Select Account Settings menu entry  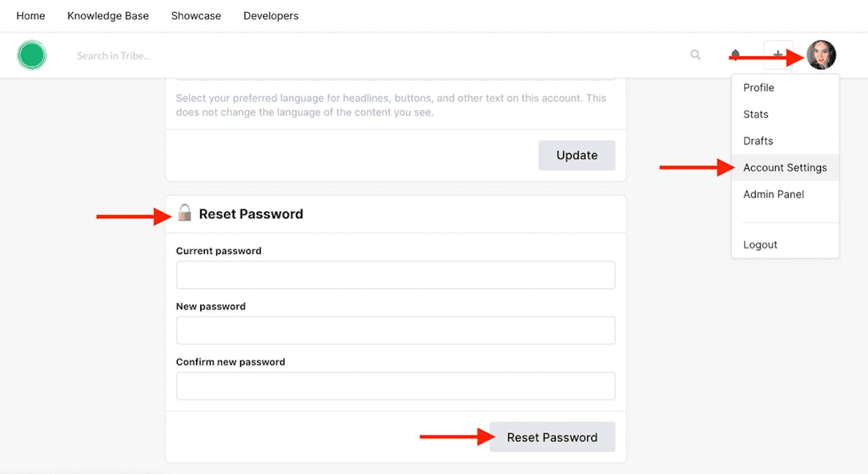coord(785,167)
